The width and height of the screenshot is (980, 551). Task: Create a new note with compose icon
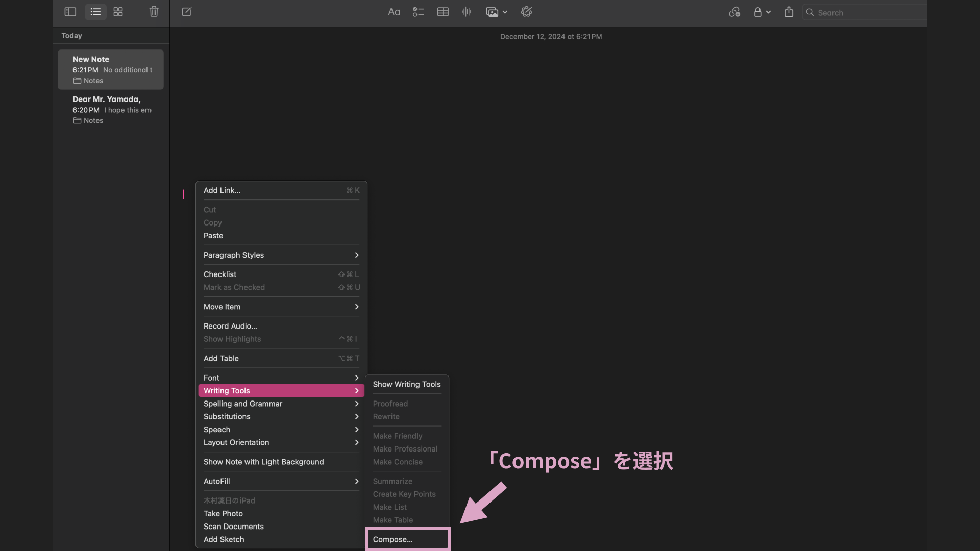(187, 12)
